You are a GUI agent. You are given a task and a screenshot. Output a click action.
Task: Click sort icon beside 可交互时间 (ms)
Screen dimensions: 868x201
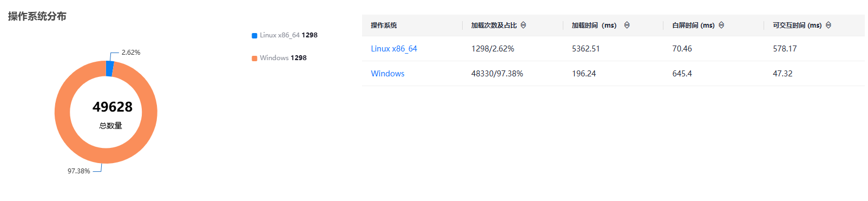[x=828, y=25]
